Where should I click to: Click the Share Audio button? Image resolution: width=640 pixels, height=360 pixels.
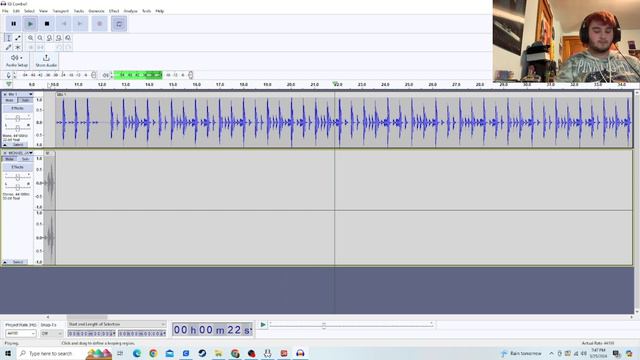pos(46,60)
